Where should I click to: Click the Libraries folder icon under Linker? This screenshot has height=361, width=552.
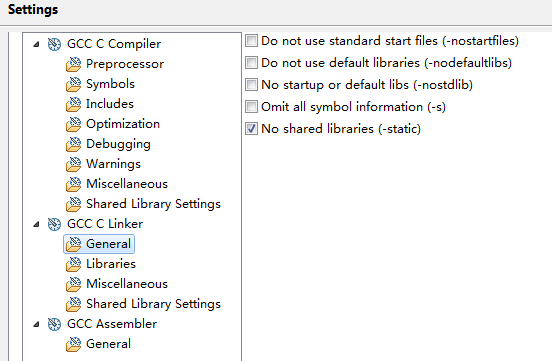(x=74, y=264)
